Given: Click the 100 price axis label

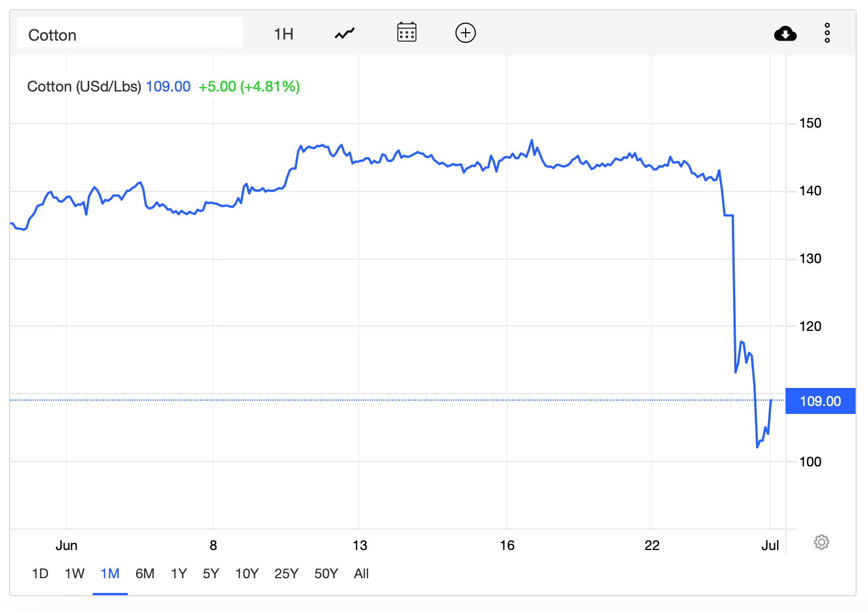Looking at the screenshot, I should tap(810, 462).
